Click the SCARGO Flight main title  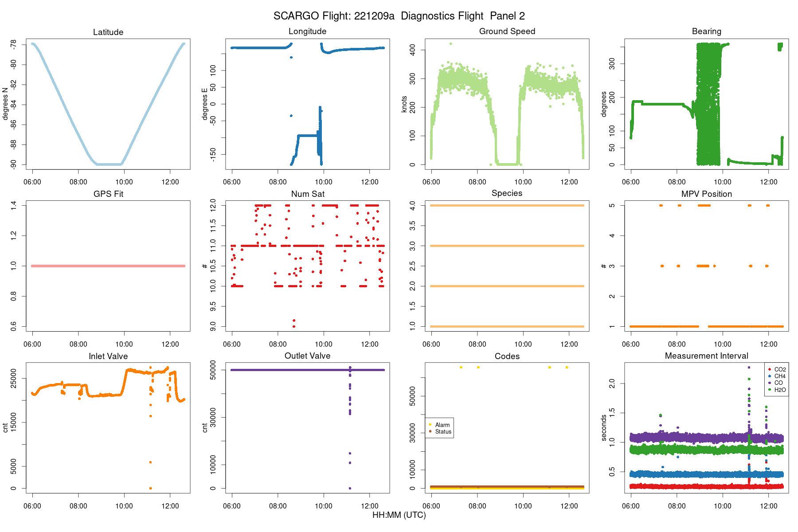[x=399, y=16]
